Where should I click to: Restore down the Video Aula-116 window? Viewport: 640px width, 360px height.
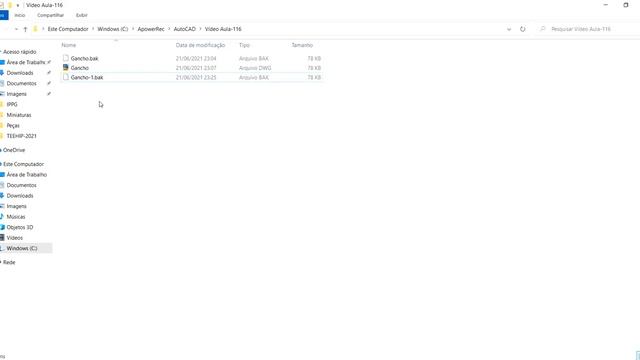(x=626, y=5)
